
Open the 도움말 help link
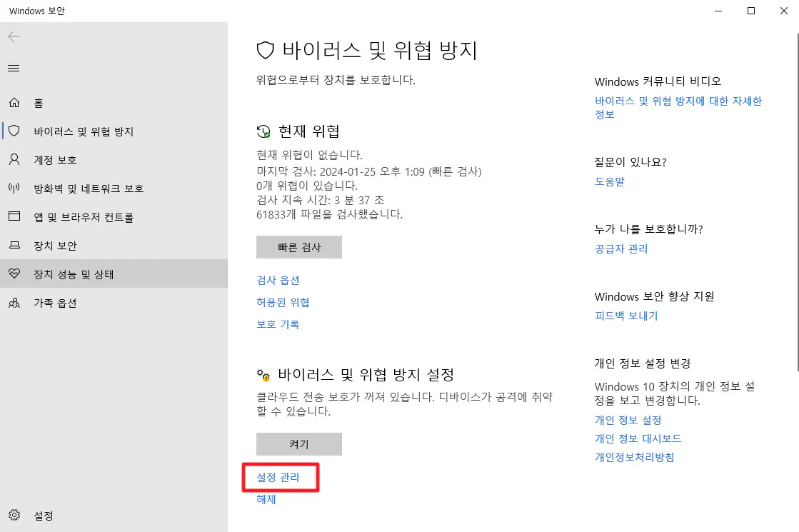tap(610, 181)
